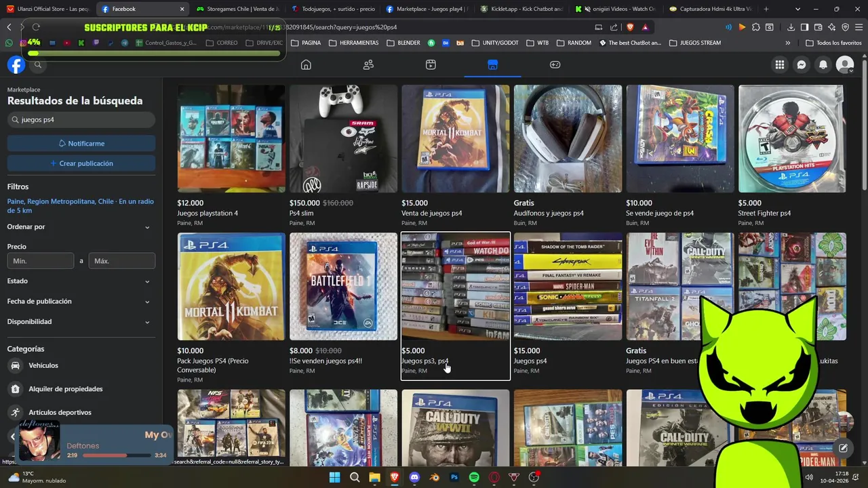Open the Juegos ps3, ps4 listing title
The width and height of the screenshot is (868, 488).
[425, 361]
